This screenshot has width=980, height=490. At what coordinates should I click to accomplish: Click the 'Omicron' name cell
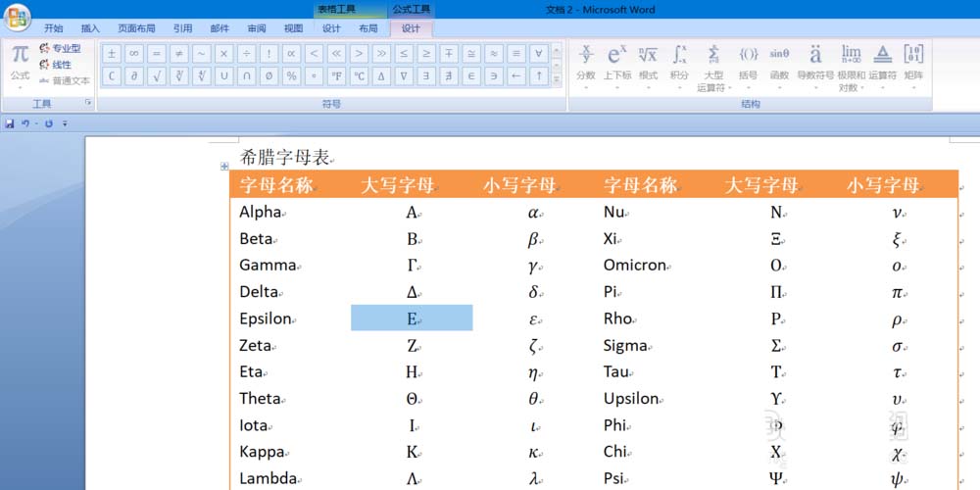tap(634, 265)
